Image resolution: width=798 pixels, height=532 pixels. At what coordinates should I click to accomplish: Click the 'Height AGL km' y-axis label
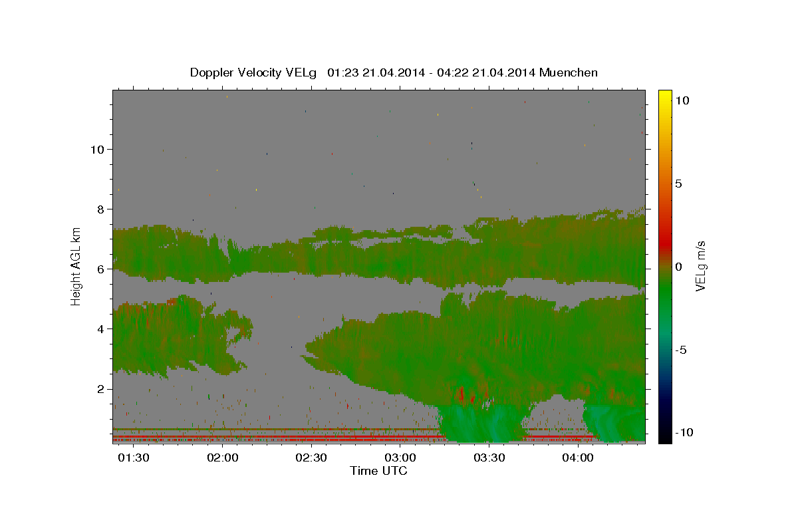tap(76, 267)
